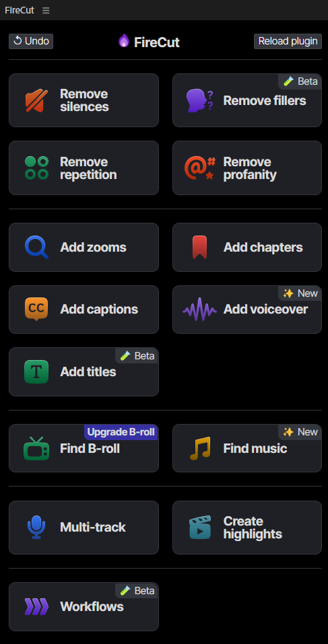This screenshot has height=644, width=328.
Task: Click the clapperboard Create highlights icon
Action: (200, 528)
